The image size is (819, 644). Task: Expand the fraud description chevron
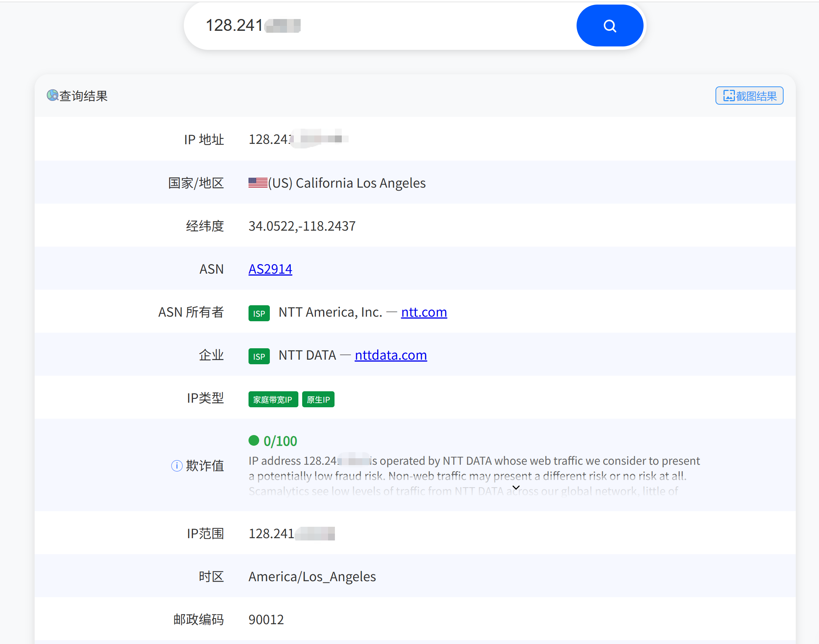[516, 488]
